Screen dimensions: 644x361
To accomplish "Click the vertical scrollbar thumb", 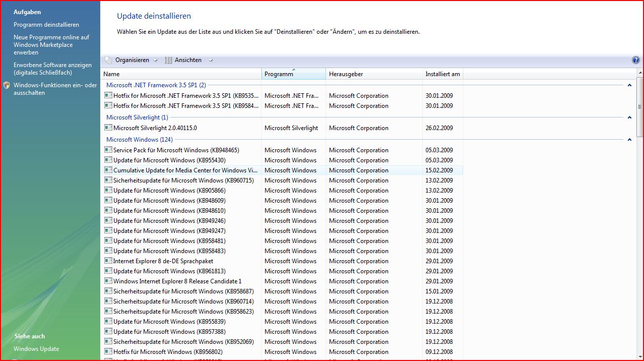I will pyautogui.click(x=640, y=107).
